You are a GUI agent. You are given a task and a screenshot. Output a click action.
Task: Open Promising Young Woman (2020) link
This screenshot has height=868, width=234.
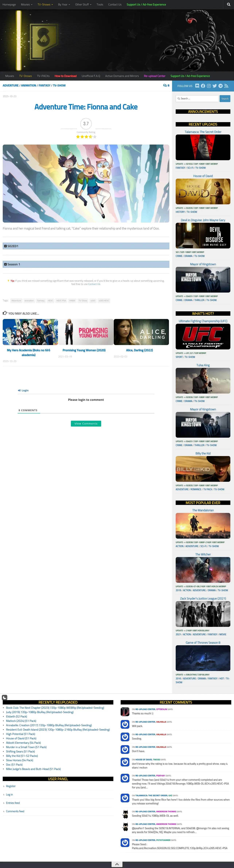pos(84,350)
